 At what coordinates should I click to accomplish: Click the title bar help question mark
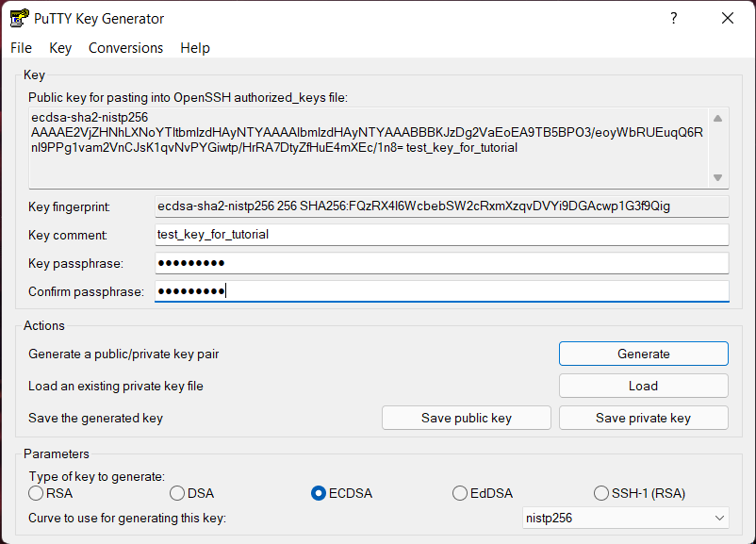tap(674, 18)
